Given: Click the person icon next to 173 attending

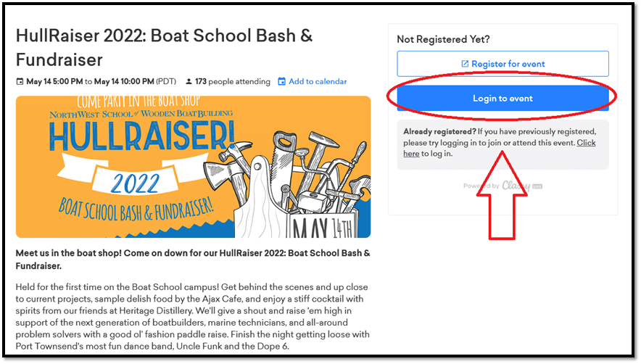Looking at the screenshot, I should pos(189,81).
